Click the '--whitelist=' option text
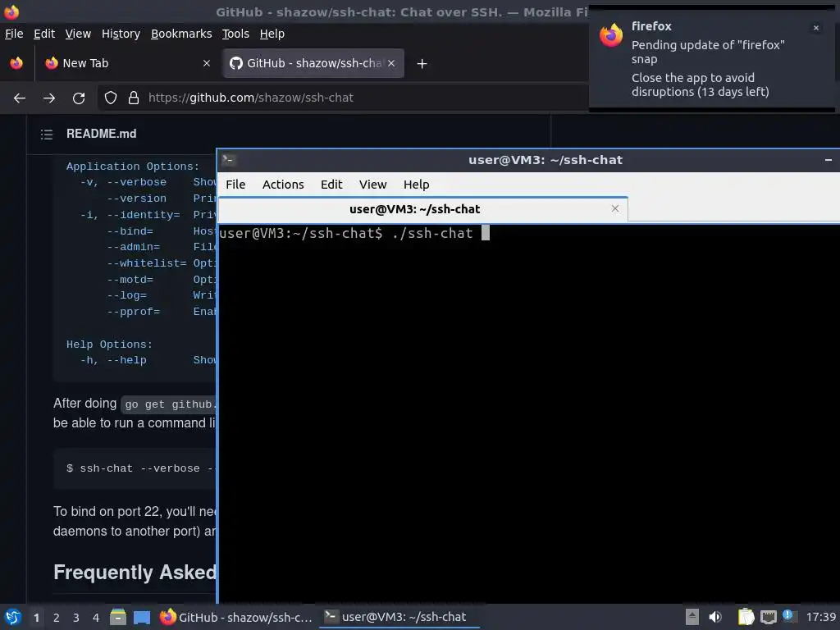 coord(146,263)
